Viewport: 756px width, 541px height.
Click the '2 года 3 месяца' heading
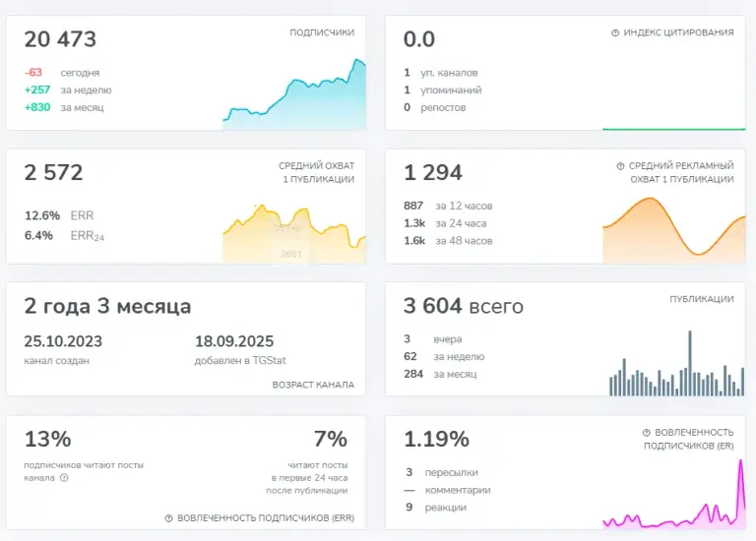click(107, 307)
